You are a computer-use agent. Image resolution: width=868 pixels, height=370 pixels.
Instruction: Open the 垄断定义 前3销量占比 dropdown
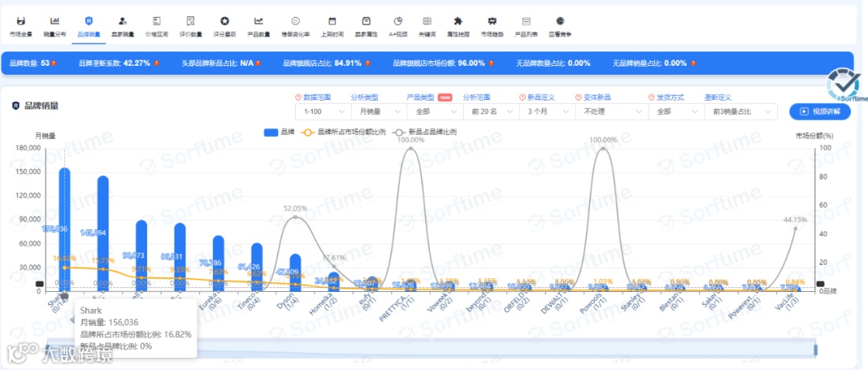pos(741,111)
